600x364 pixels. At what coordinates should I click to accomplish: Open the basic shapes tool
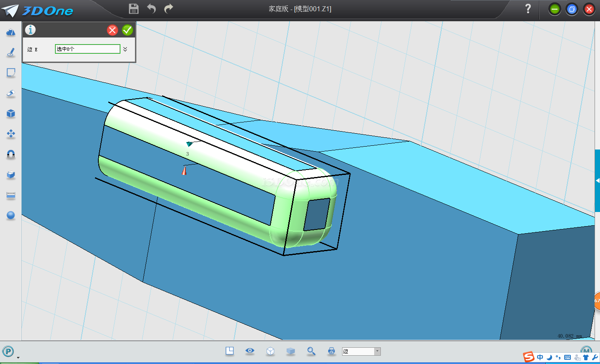11,32
